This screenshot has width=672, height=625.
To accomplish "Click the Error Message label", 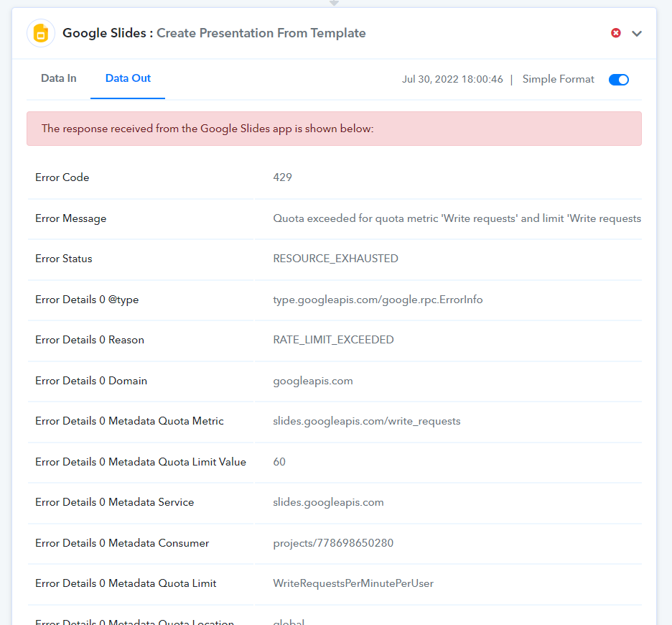I will [70, 218].
